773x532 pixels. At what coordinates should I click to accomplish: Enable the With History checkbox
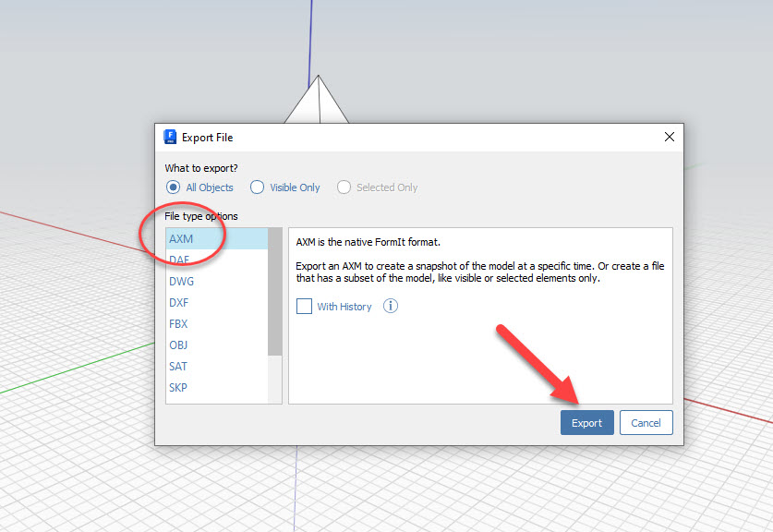304,307
